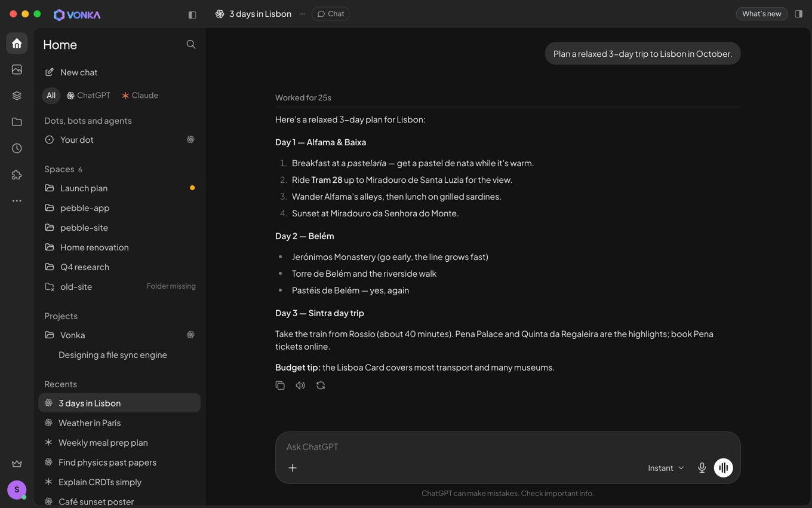Open Find physics past papers chat
This screenshot has height=508, width=812.
click(x=119, y=463)
